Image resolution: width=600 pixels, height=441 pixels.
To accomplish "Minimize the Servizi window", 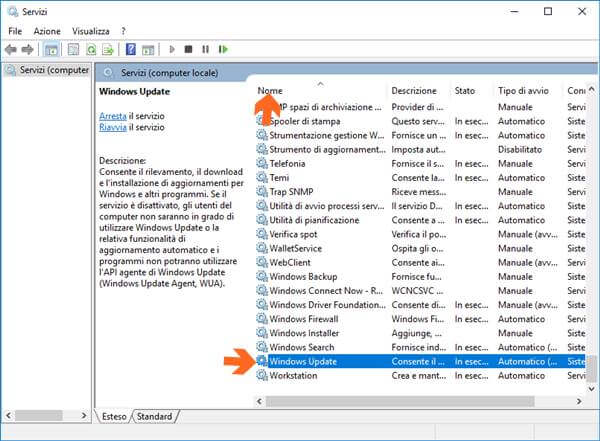I will coord(514,11).
